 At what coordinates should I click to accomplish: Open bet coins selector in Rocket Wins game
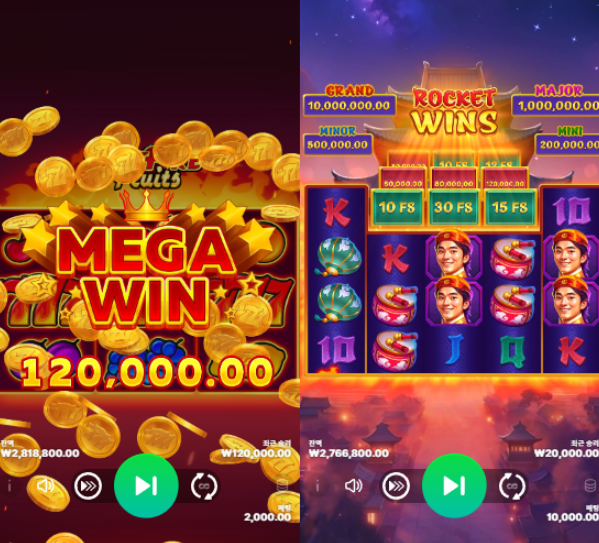(590, 486)
